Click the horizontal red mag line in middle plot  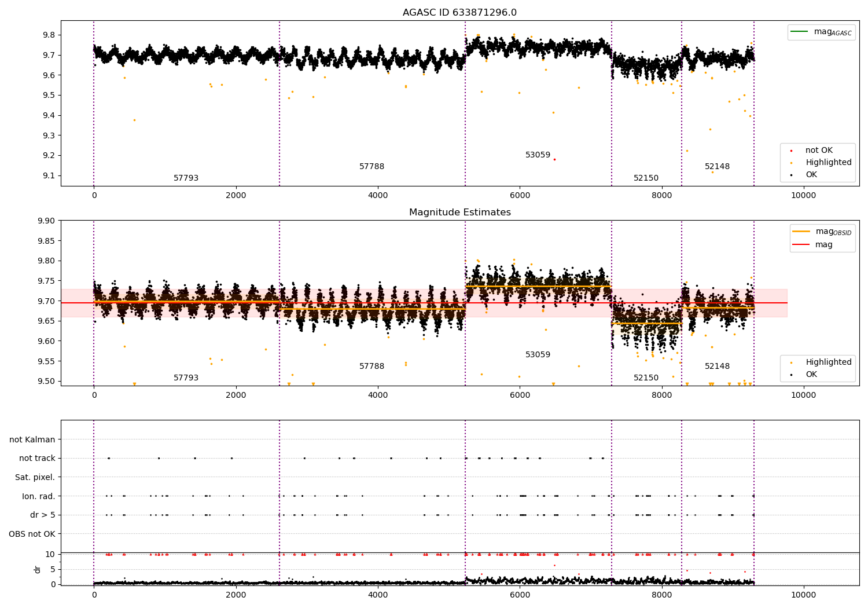tap(424, 303)
